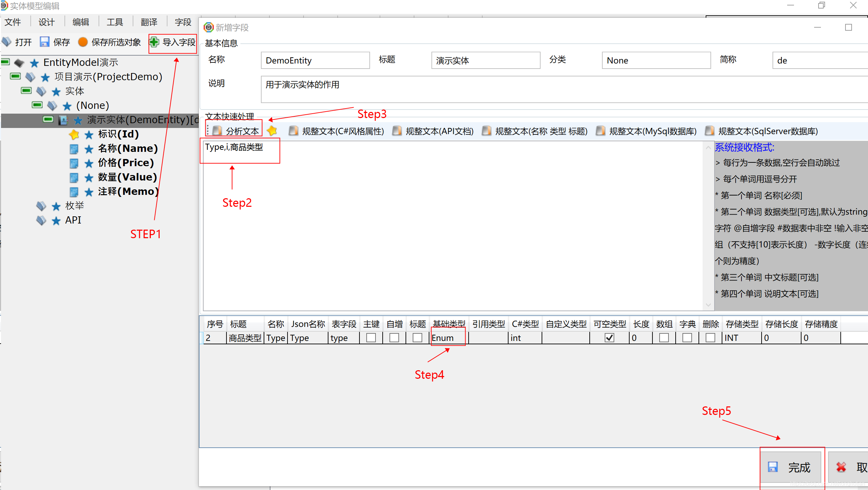Click text area scrollbar up arrow

[708, 147]
